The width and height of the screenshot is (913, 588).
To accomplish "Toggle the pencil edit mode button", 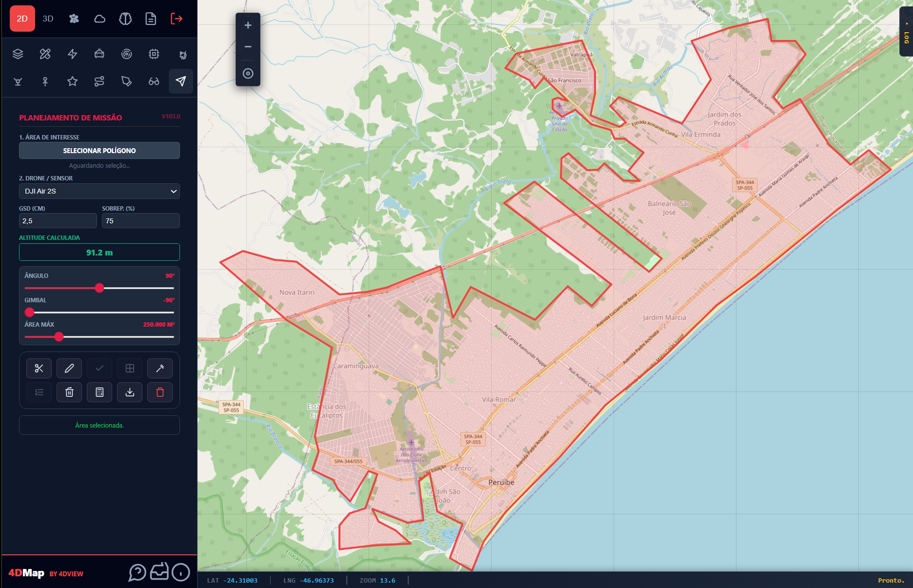I will coord(69,368).
